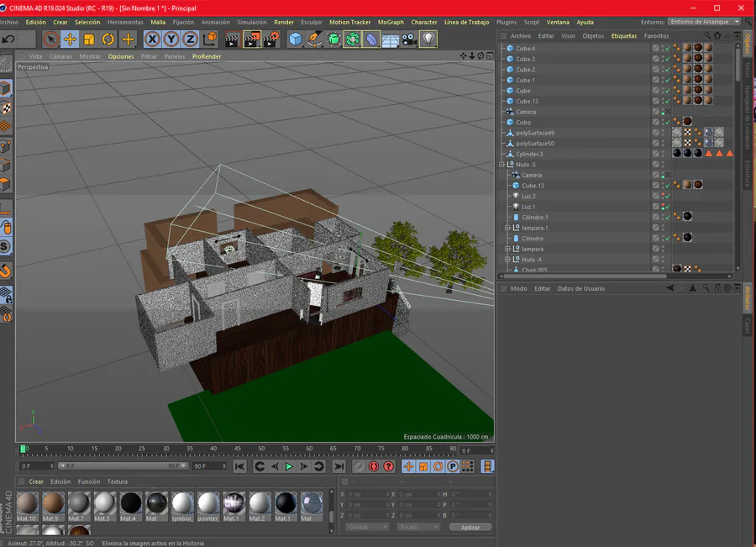
Task: Open viewport Opciones menu
Action: click(121, 56)
